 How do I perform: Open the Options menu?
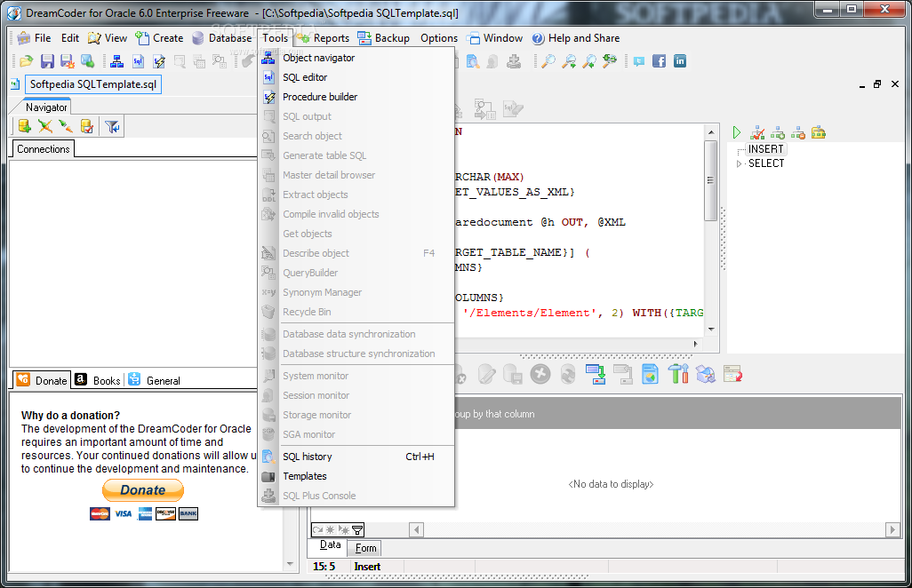tap(439, 38)
